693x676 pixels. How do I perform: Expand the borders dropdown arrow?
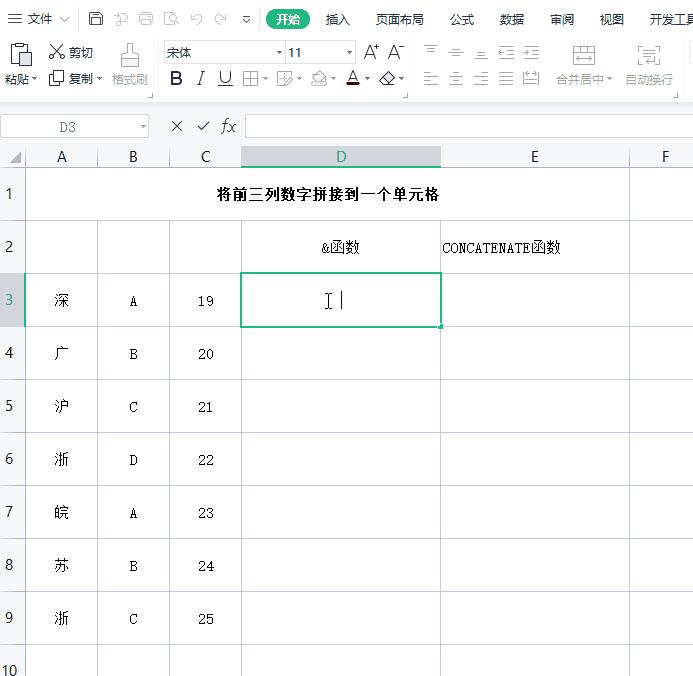click(x=265, y=79)
